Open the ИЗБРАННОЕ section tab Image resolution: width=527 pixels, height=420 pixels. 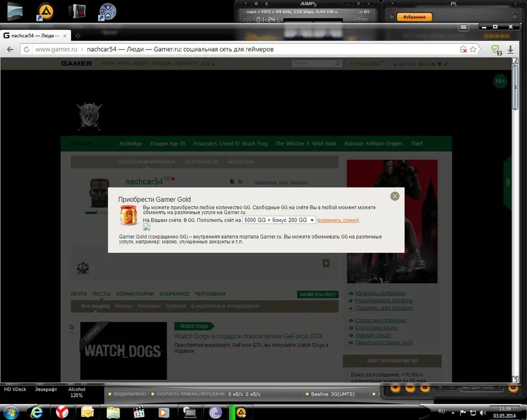174,294
